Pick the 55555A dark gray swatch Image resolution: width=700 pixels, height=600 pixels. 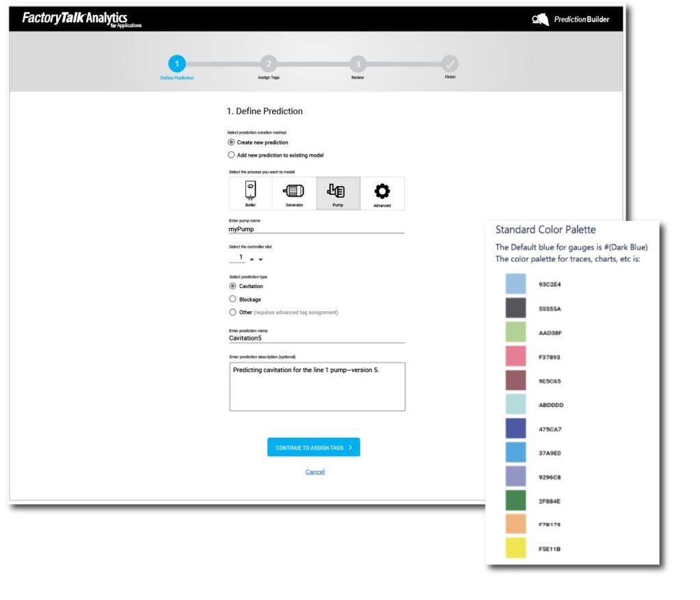coord(515,308)
